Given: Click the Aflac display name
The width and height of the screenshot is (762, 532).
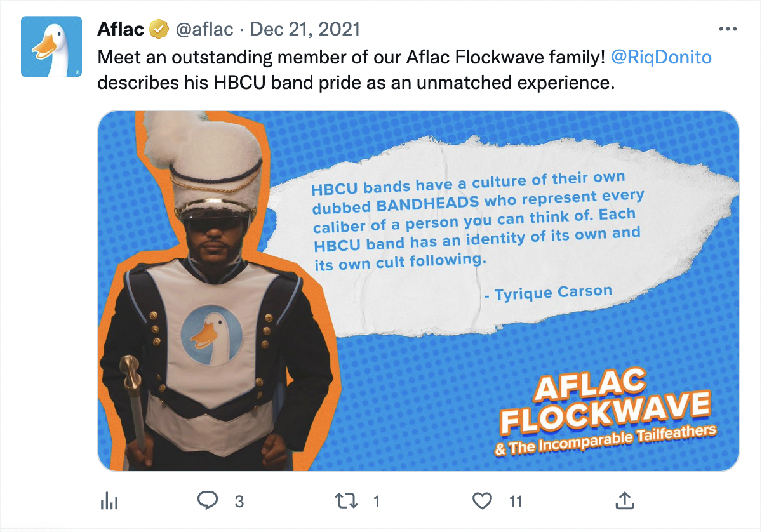Looking at the screenshot, I should point(121,29).
